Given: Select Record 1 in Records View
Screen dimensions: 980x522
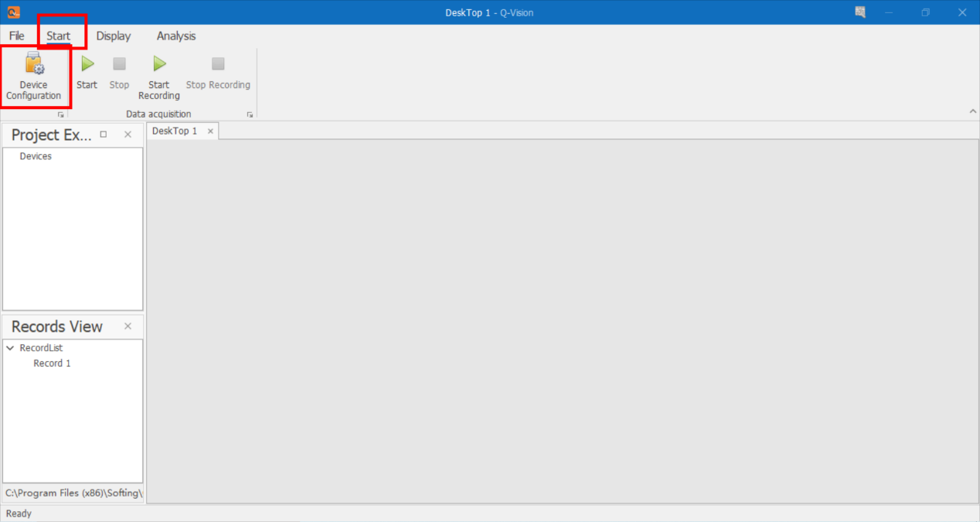Looking at the screenshot, I should [x=52, y=363].
